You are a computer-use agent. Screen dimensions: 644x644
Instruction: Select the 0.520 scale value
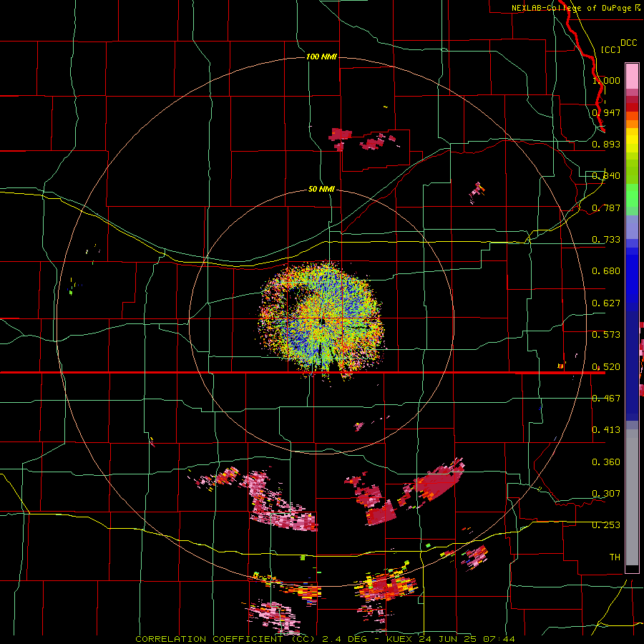tap(606, 367)
